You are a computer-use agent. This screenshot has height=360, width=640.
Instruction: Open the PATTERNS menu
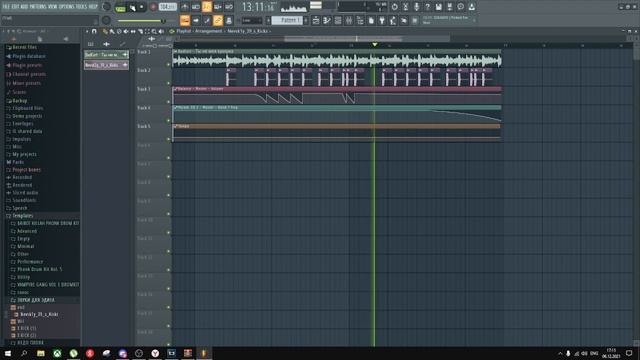click(x=37, y=7)
